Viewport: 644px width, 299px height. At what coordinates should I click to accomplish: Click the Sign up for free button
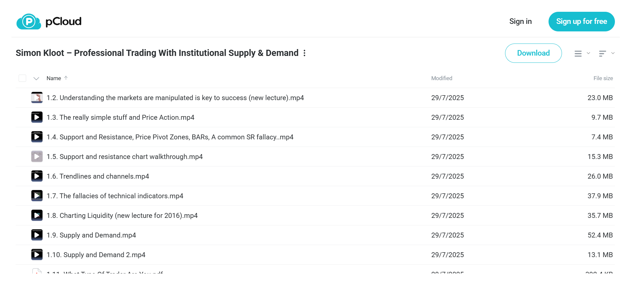582,22
